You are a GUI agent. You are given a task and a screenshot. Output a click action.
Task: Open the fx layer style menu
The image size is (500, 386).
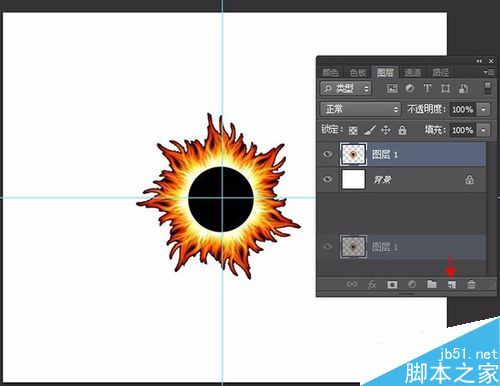(372, 284)
